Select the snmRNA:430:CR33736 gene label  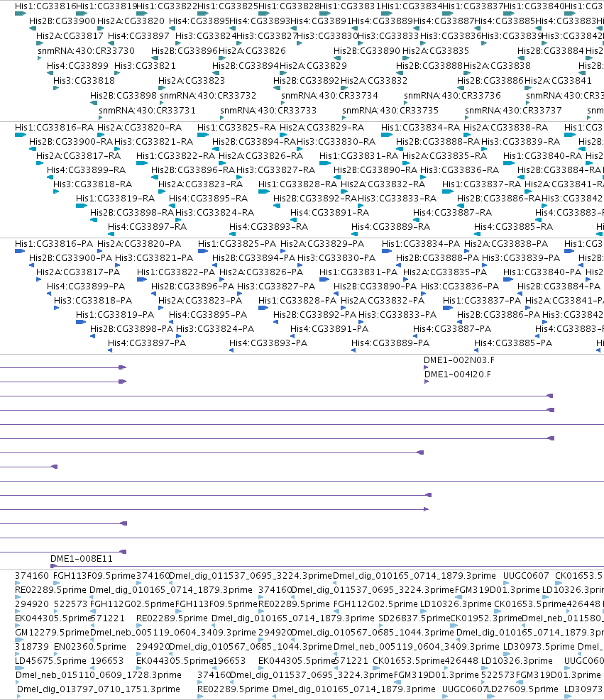(452, 96)
